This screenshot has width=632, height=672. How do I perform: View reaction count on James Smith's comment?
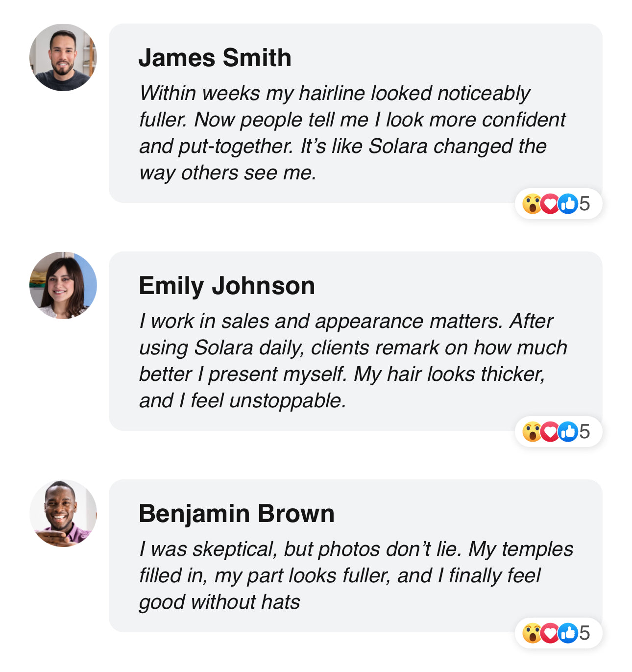(x=584, y=204)
